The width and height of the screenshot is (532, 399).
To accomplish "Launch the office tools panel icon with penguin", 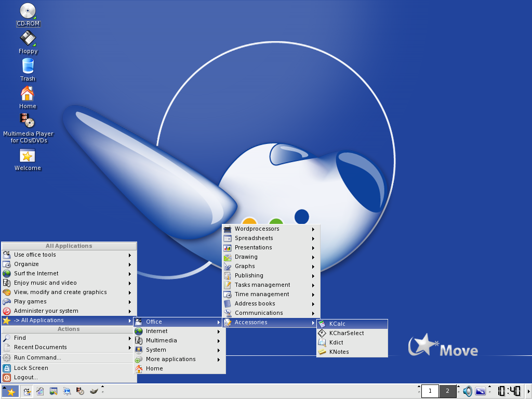I will pyautogui.click(x=27, y=392).
